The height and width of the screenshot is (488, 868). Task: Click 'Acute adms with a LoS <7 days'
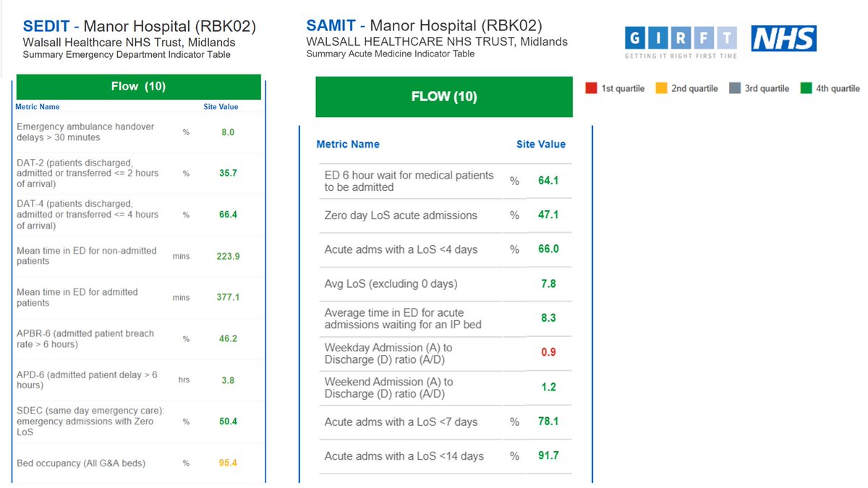[x=401, y=421]
